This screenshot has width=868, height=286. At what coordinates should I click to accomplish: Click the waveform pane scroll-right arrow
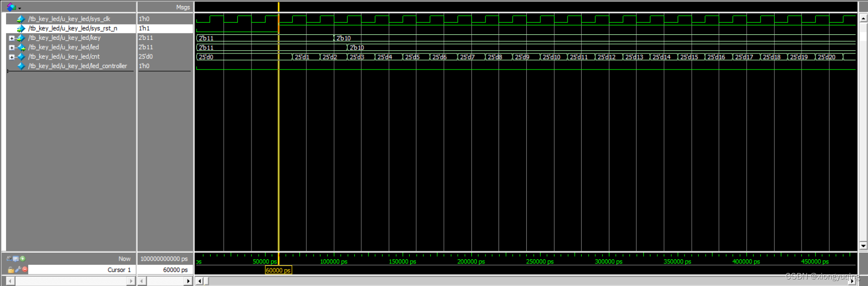pyautogui.click(x=853, y=281)
